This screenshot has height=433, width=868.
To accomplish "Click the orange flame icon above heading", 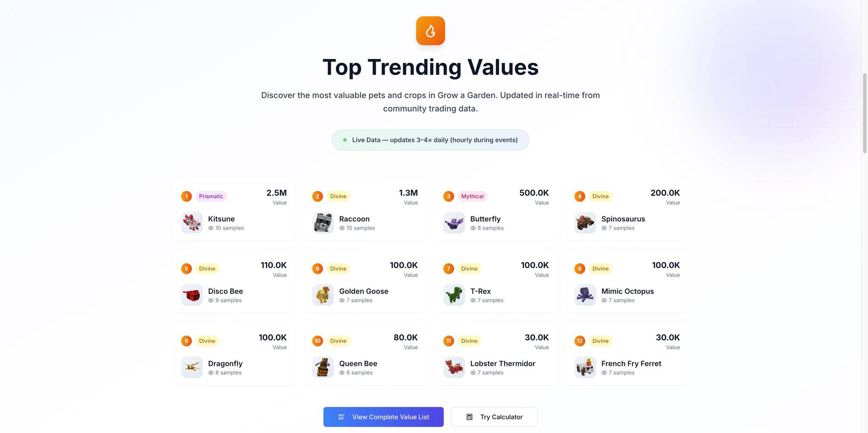I will click(430, 31).
